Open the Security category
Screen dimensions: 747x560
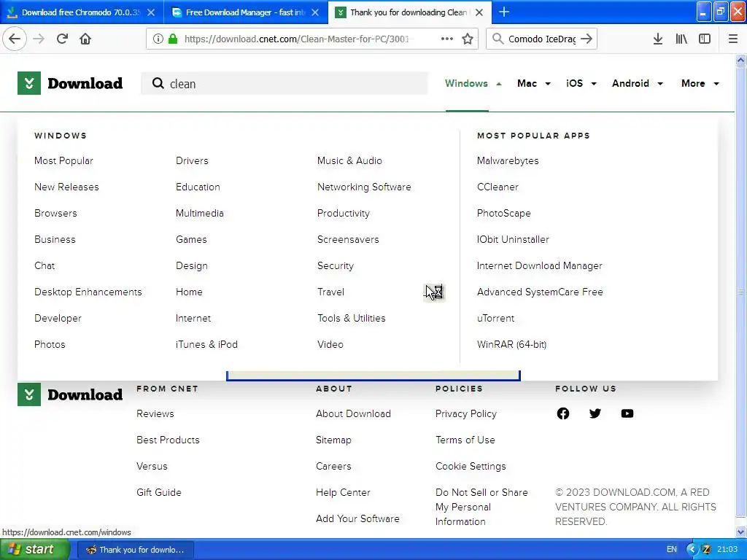click(x=336, y=265)
